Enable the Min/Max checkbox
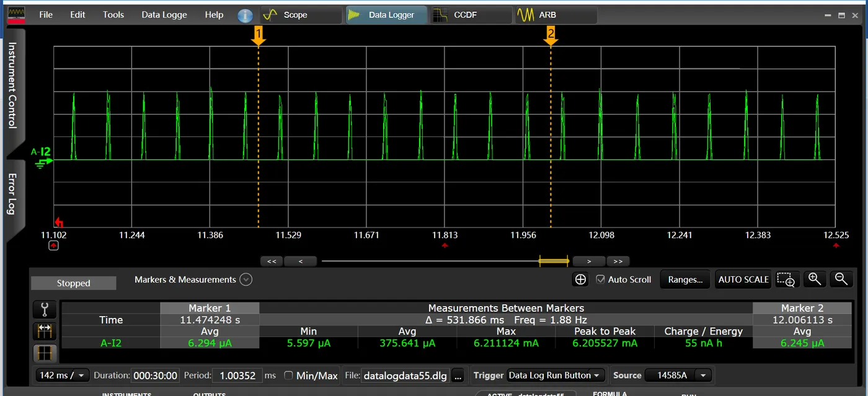 point(288,376)
